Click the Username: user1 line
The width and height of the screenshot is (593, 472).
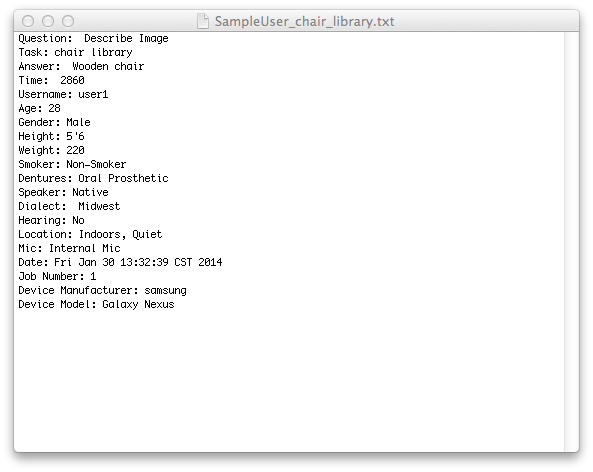click(x=63, y=95)
